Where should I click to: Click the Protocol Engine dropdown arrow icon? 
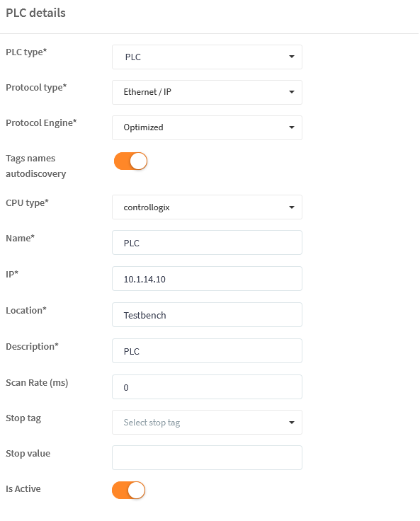(x=292, y=127)
